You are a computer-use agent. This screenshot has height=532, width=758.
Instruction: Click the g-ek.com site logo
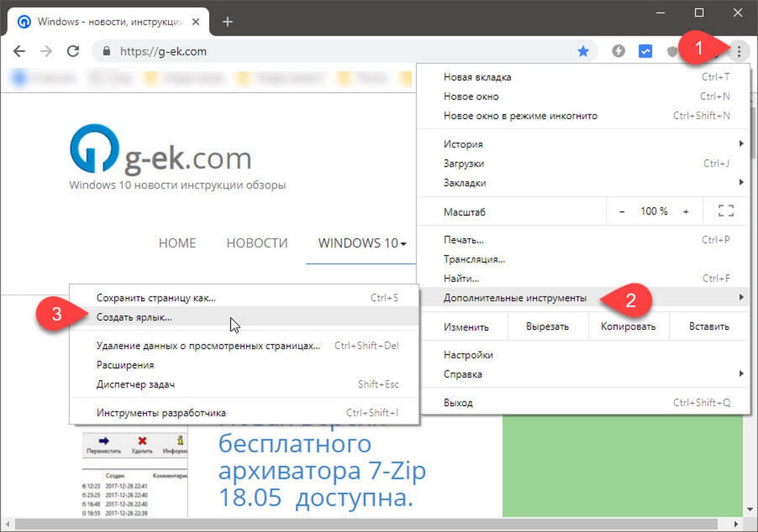[160, 157]
